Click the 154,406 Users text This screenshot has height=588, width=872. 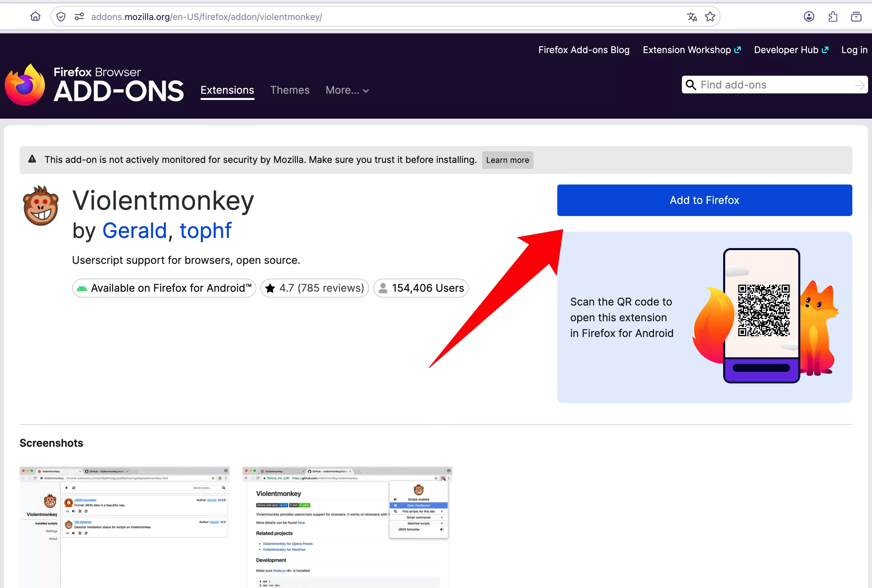click(428, 288)
